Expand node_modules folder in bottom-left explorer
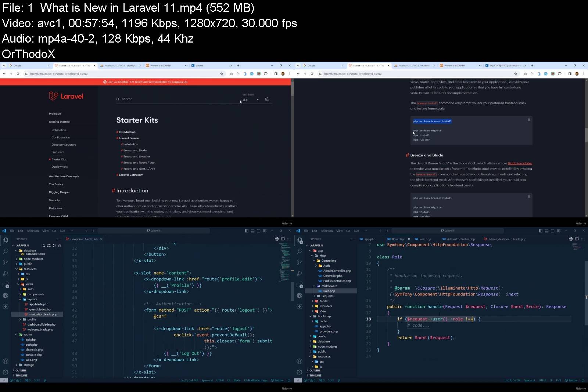This screenshot has height=392, width=588. pyautogui.click(x=16, y=259)
